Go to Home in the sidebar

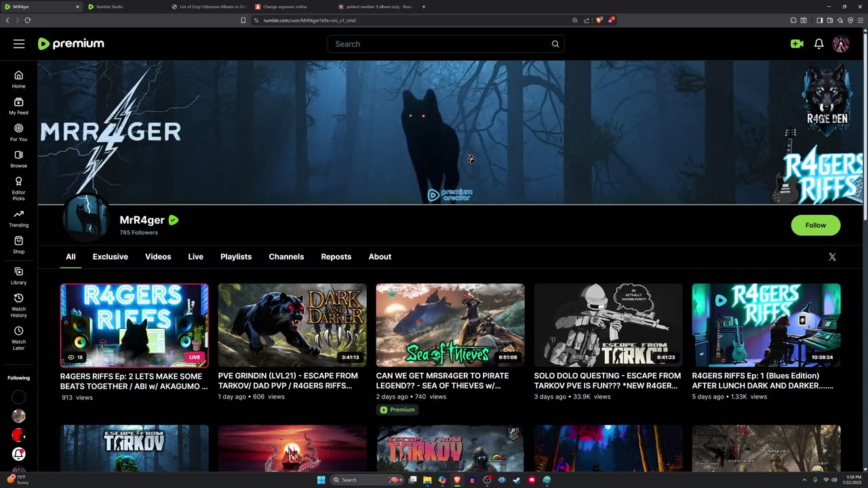click(18, 79)
